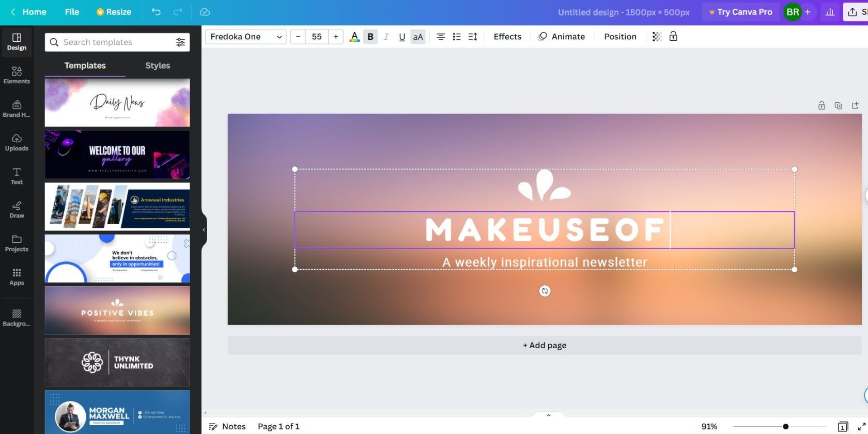868x434 pixels.
Task: Click the Add page button
Action: coord(545,345)
